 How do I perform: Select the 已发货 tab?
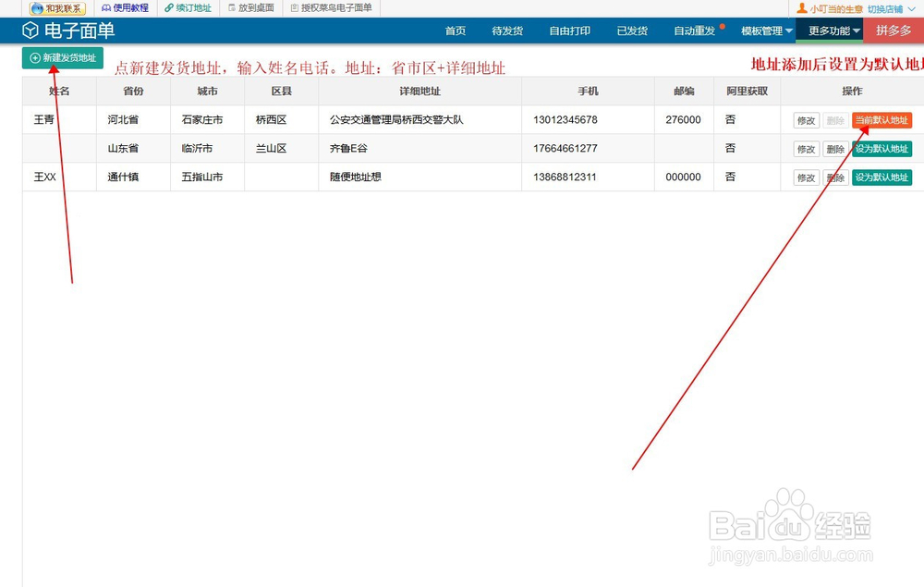(632, 31)
